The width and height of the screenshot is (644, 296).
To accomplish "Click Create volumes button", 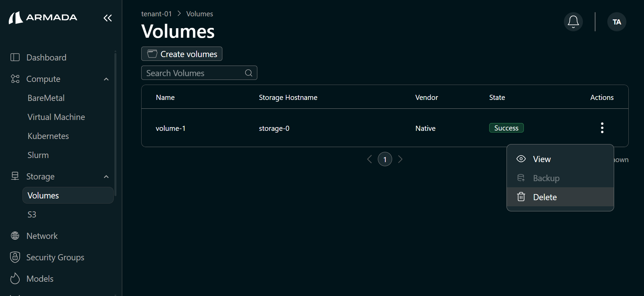I will click(182, 54).
